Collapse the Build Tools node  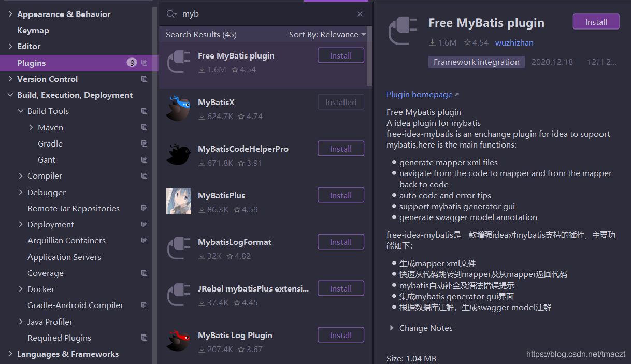pyautogui.click(x=21, y=111)
